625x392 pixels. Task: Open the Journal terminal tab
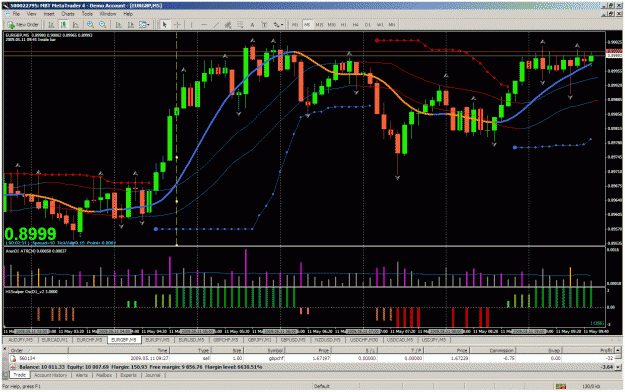click(x=153, y=375)
